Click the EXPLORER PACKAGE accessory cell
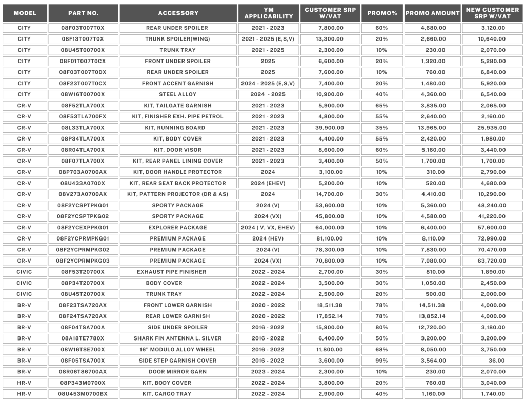Image resolution: width=525 pixels, height=420 pixels. (178, 228)
